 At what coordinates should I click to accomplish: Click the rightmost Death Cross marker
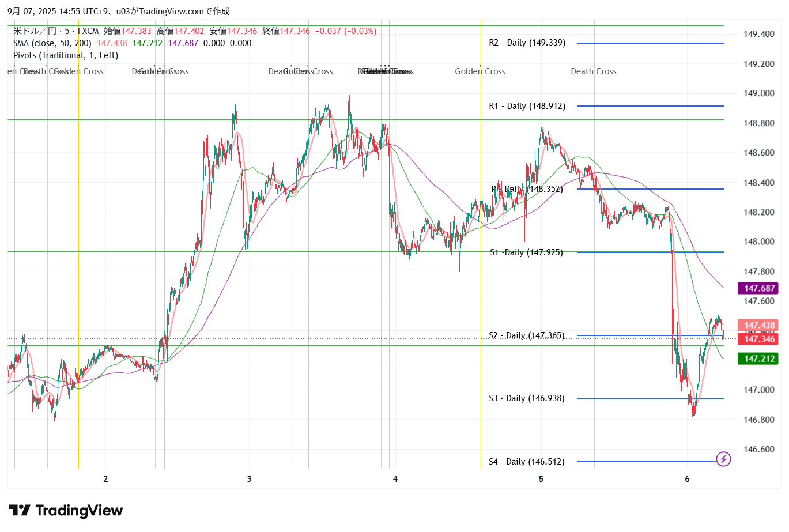pyautogui.click(x=593, y=71)
